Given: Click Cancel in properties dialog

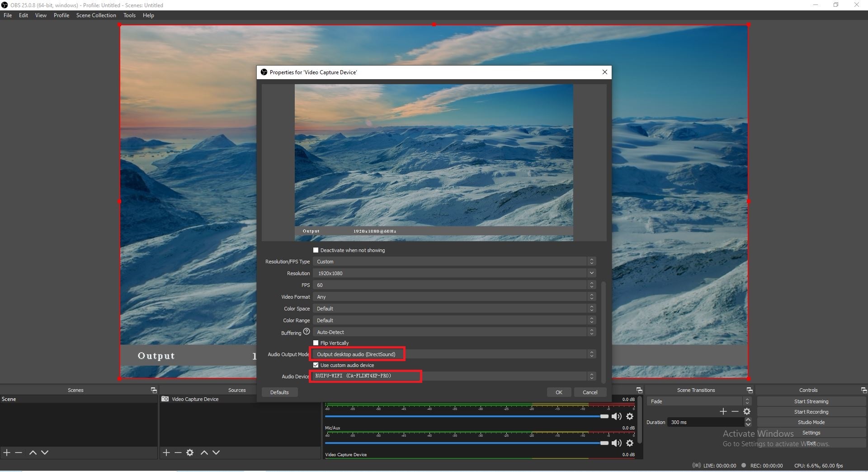Looking at the screenshot, I should pyautogui.click(x=590, y=392).
